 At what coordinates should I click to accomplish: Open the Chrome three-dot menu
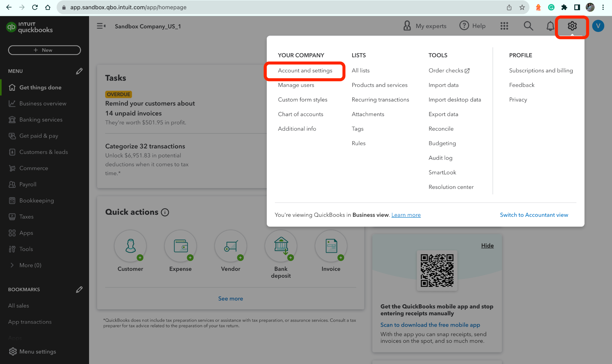pyautogui.click(x=603, y=7)
